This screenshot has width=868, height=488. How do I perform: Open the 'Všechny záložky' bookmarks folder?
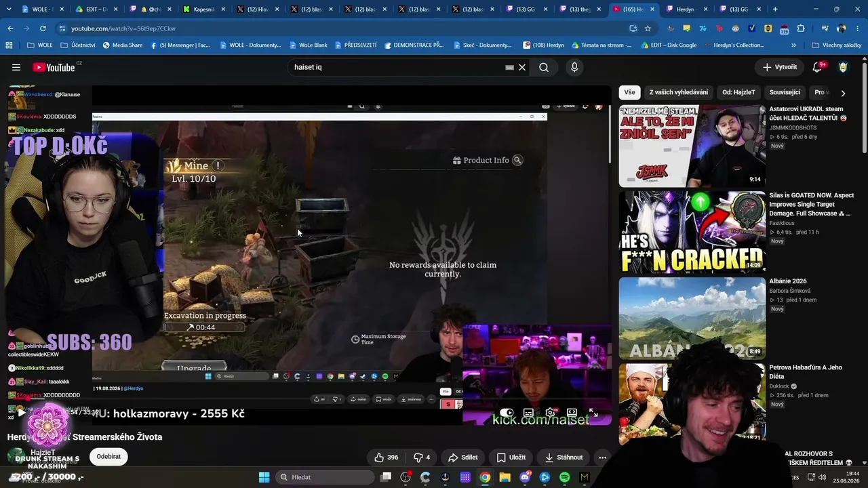836,45
